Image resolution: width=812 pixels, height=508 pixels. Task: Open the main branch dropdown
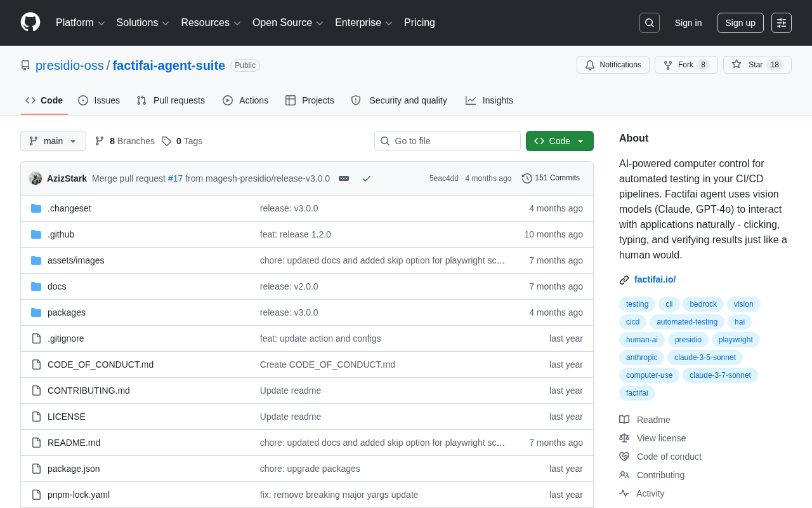pos(53,141)
